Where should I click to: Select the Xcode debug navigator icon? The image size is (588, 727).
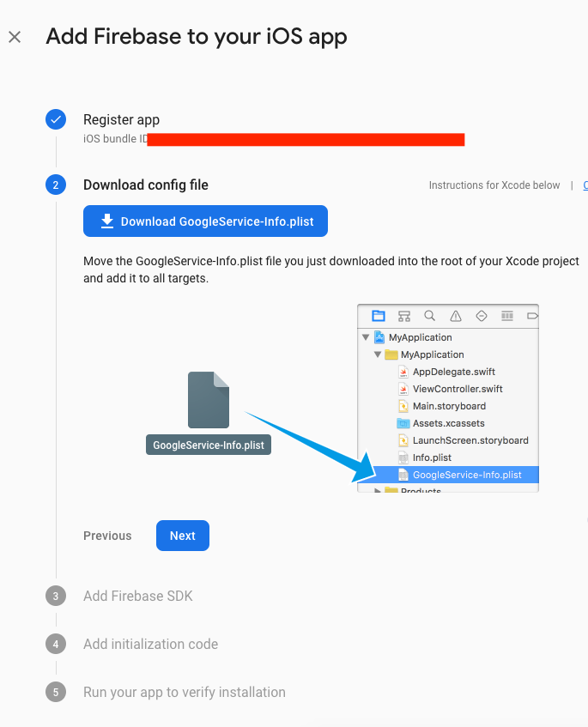pyautogui.click(x=507, y=316)
